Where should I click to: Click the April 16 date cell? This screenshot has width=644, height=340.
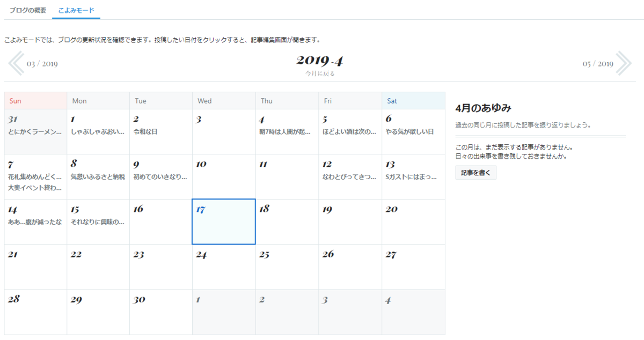pos(161,221)
